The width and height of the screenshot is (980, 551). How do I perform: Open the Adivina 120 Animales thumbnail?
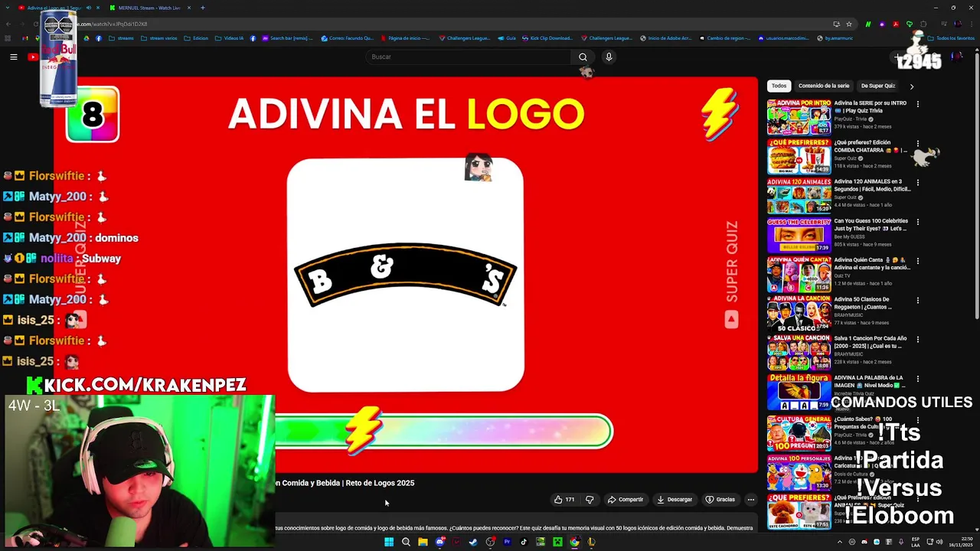799,195
